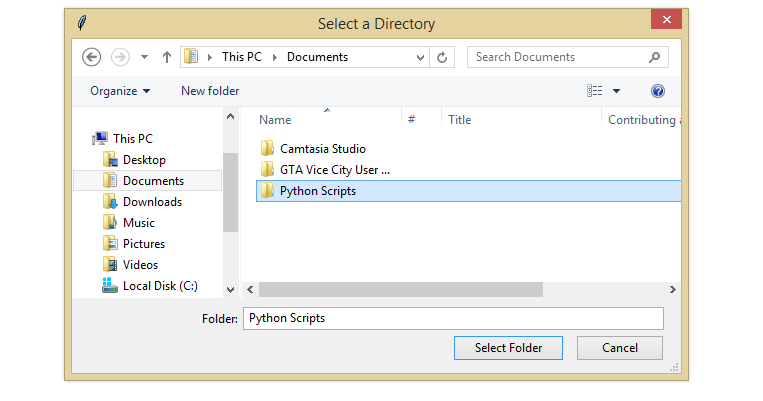The height and width of the screenshot is (401, 763).
Task: Click navigation pane scroll up arrow
Action: point(231,116)
